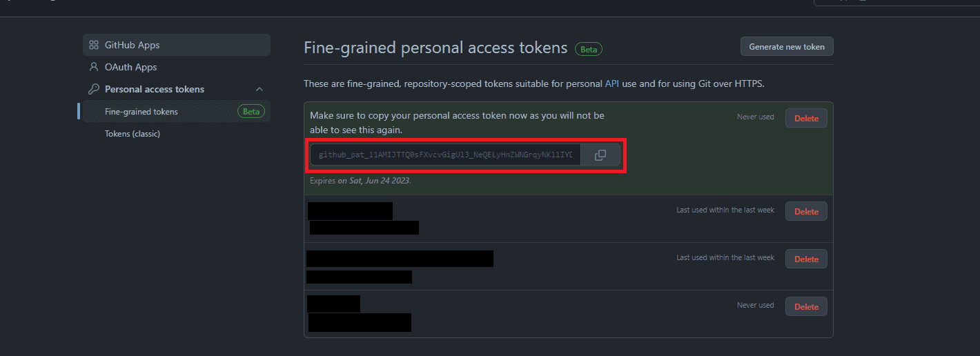Delete the first token used within last week
Screen dimensions: 980x356
pos(806,212)
